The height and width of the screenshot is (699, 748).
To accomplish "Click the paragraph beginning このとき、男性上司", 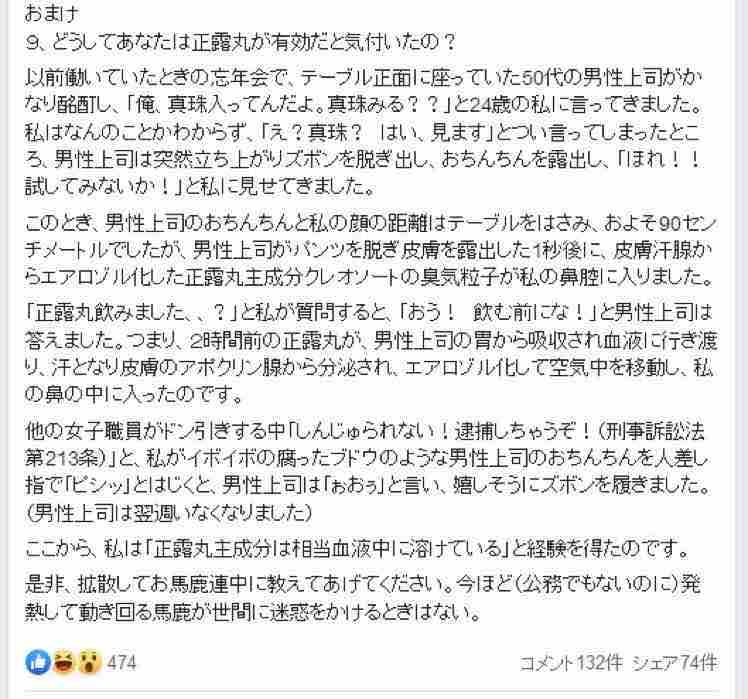I will (x=370, y=250).
